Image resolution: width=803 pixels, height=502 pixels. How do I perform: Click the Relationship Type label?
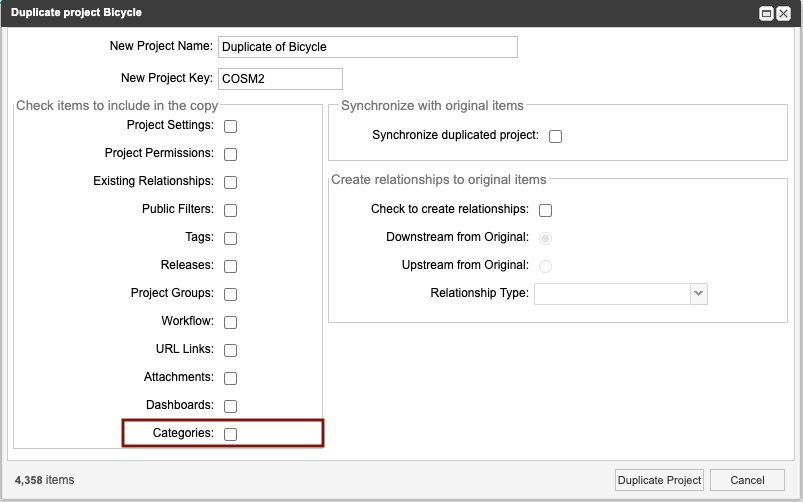pos(479,293)
